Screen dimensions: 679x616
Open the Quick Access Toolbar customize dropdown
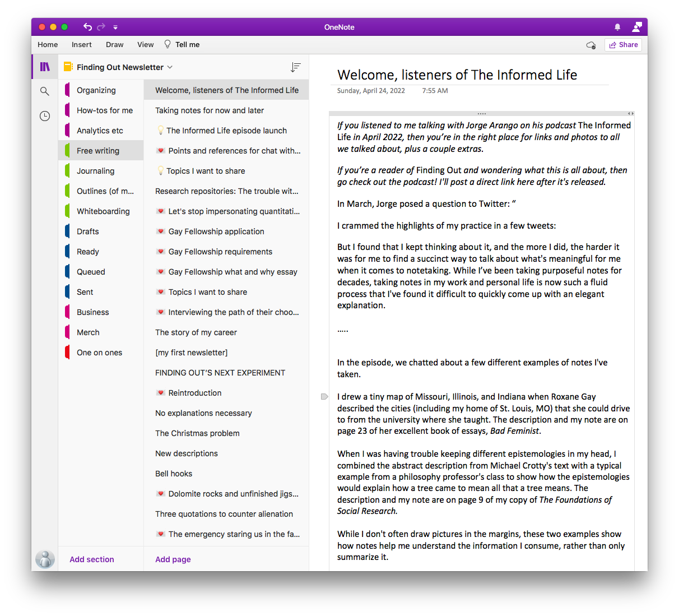pos(115,27)
